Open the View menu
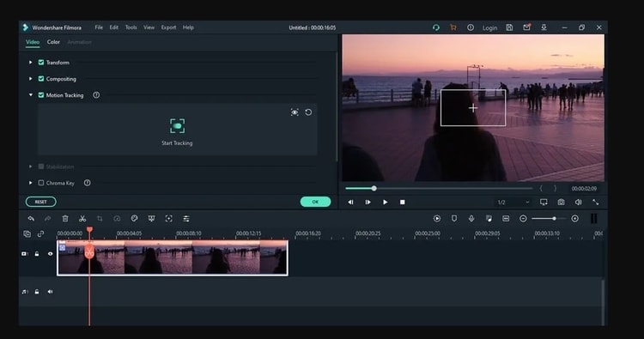The image size is (644, 339). point(149,27)
